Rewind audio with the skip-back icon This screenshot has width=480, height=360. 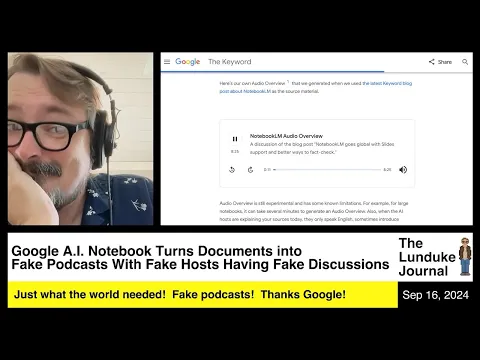click(232, 170)
